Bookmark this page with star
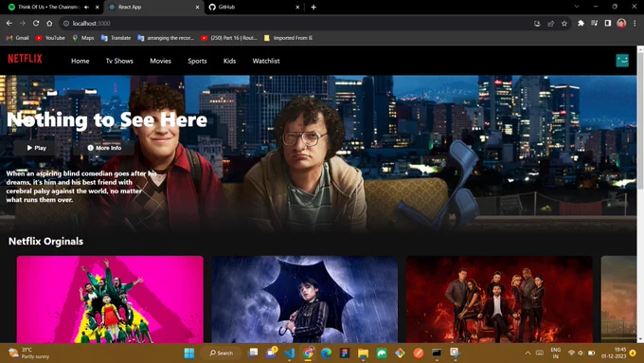This screenshot has height=363, width=644. coord(564,24)
